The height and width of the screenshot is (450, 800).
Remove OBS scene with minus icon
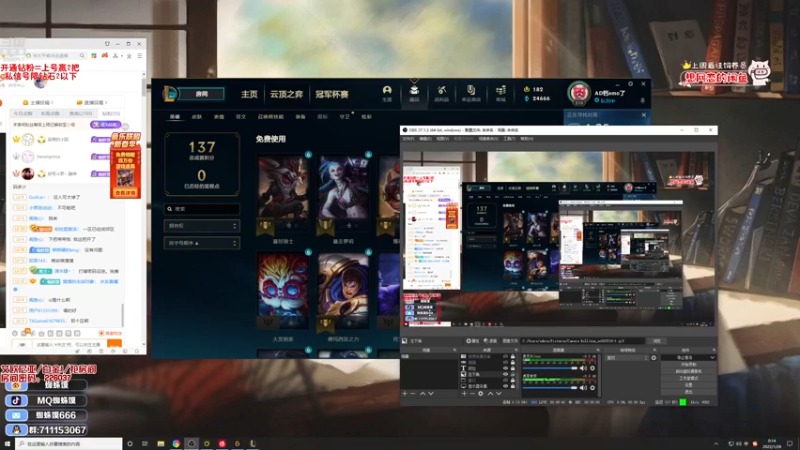(x=413, y=393)
